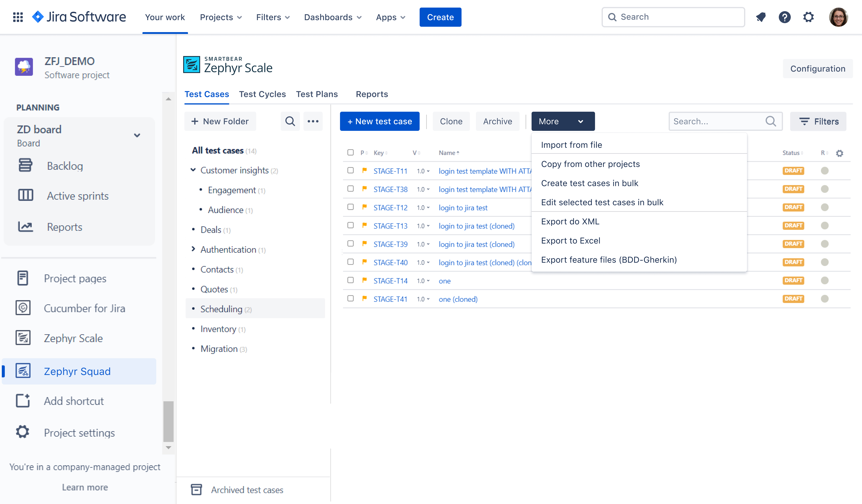This screenshot has width=862, height=504.
Task: Select the STAGE-T12 row checkbox
Action: (350, 207)
